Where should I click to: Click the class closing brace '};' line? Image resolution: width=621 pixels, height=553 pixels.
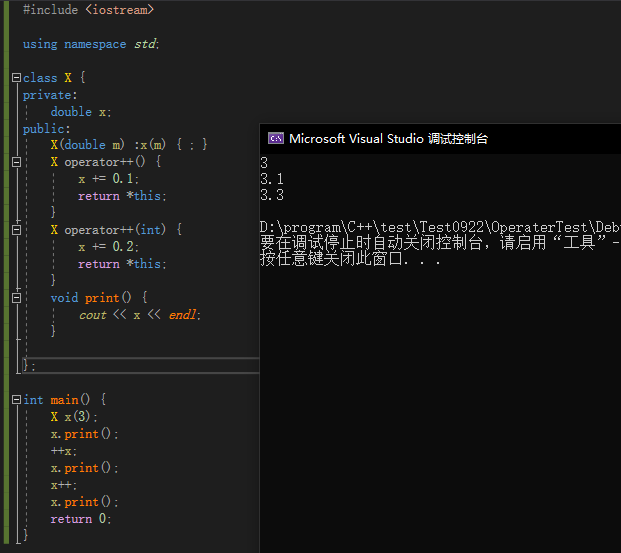[x=29, y=365]
